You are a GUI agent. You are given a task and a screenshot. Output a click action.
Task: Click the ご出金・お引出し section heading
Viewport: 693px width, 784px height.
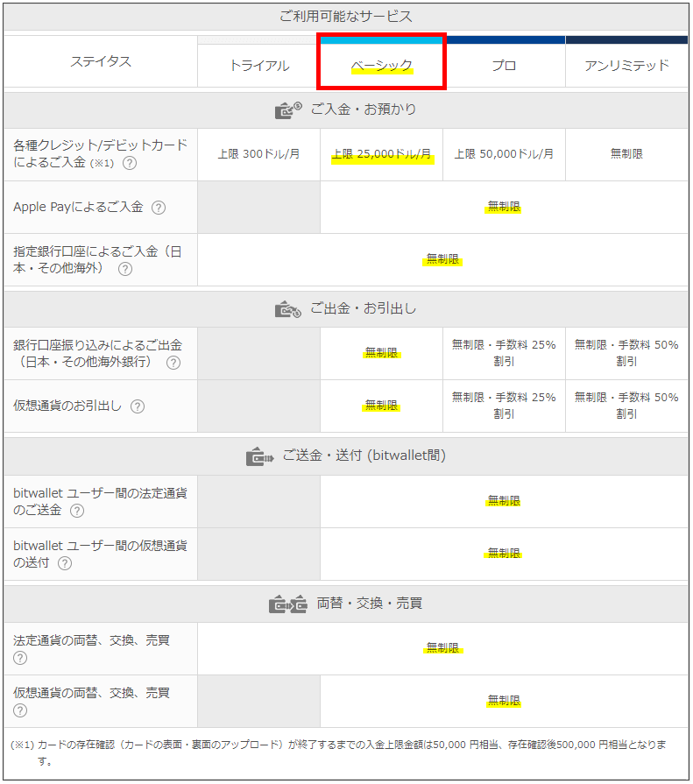364,309
